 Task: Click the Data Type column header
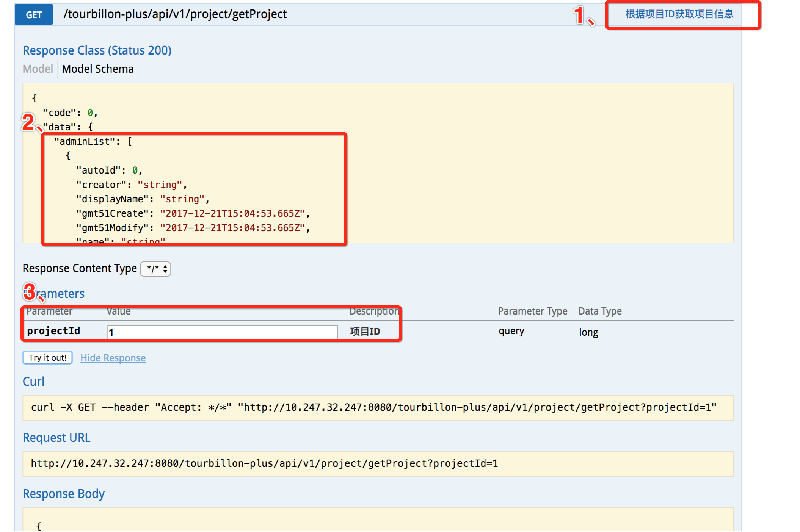pyautogui.click(x=600, y=311)
